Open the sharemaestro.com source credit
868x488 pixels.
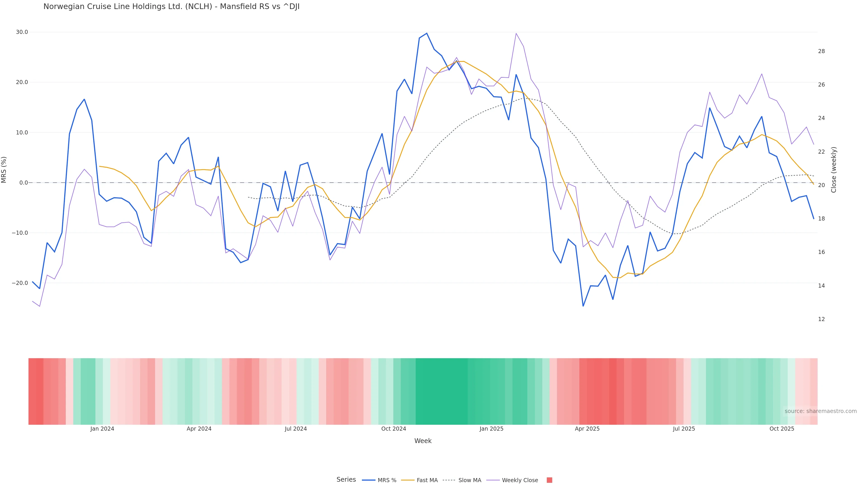pyautogui.click(x=821, y=411)
